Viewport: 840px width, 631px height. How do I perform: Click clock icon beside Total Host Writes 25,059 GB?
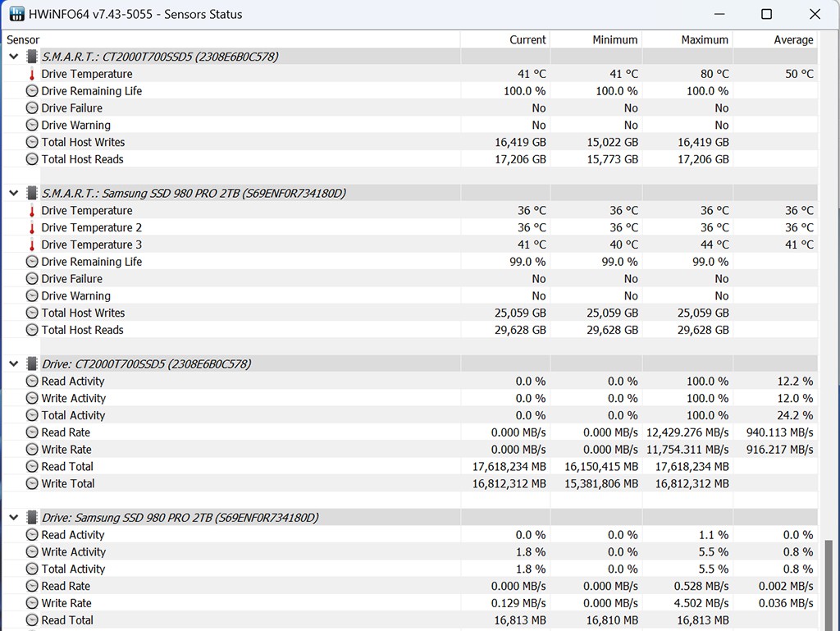click(32, 313)
